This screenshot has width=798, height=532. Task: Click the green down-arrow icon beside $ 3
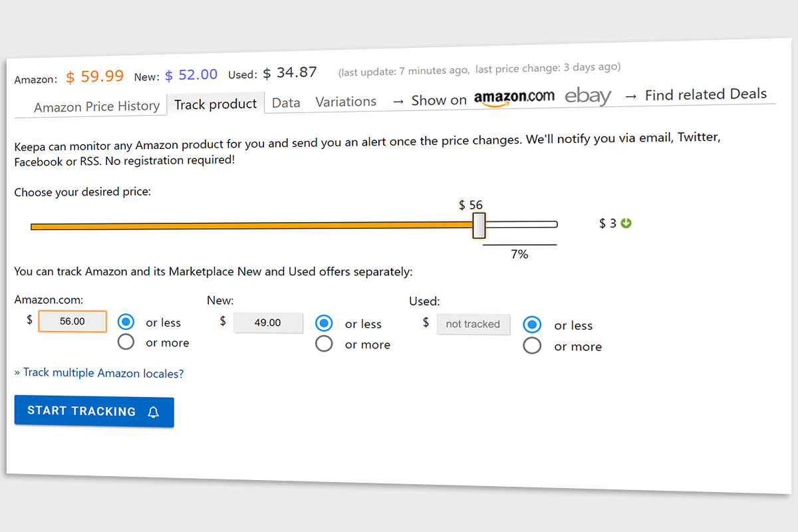point(626,223)
